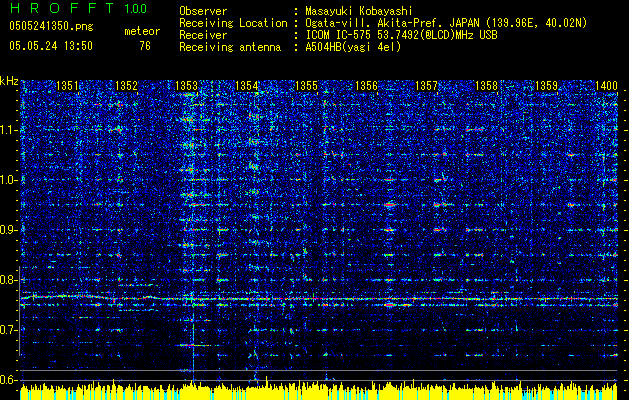Click the 1358 time marker

486,85
